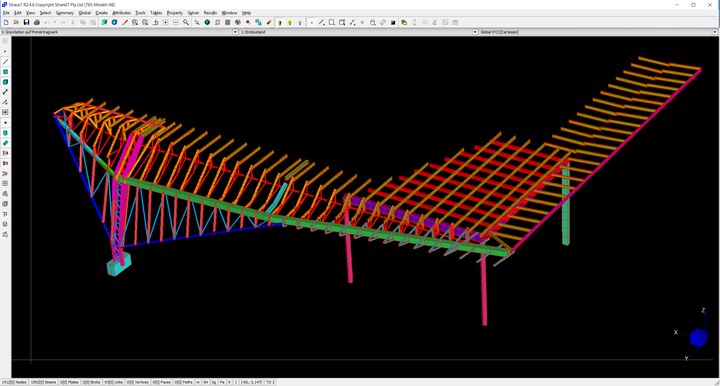Viewport: 720px width, 386px height.
Task: Click the Vertices count in status bar
Action: point(138,382)
